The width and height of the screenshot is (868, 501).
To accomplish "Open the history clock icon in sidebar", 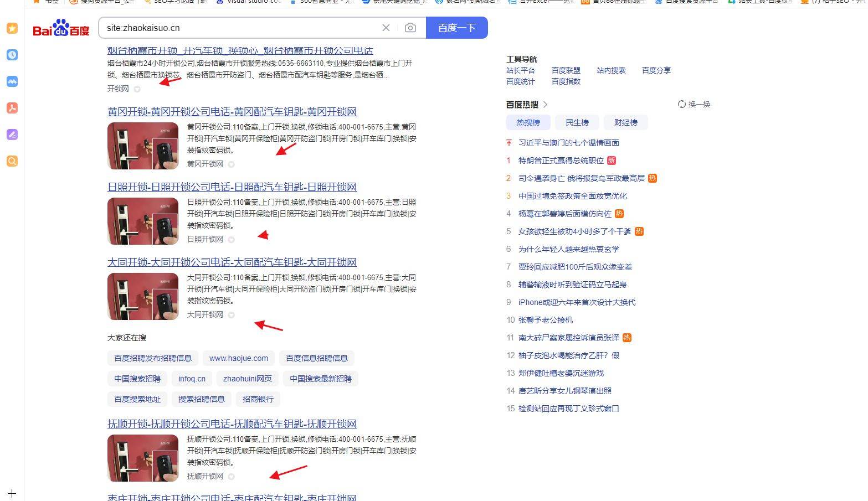I will [12, 55].
